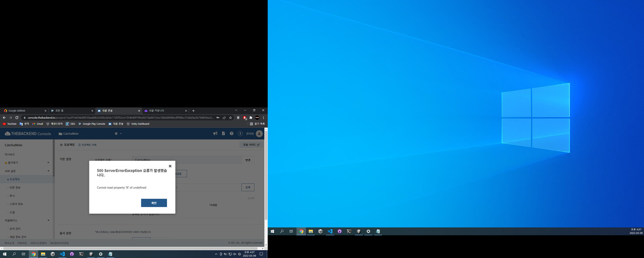This screenshot has width=644, height=258.
Task: Open the Google Play Console bookmark
Action: tap(92, 124)
